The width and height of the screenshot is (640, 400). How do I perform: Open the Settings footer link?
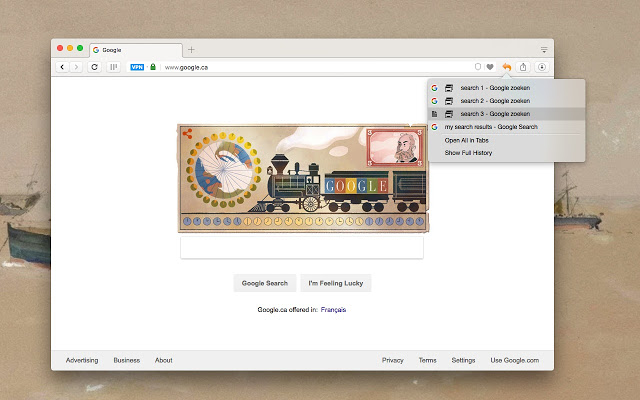tap(463, 360)
